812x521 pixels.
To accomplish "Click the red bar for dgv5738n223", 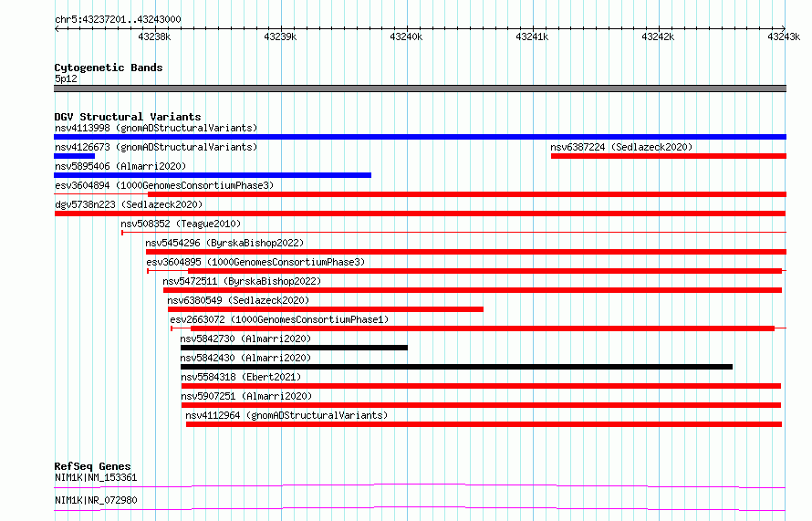I will 420,214.
